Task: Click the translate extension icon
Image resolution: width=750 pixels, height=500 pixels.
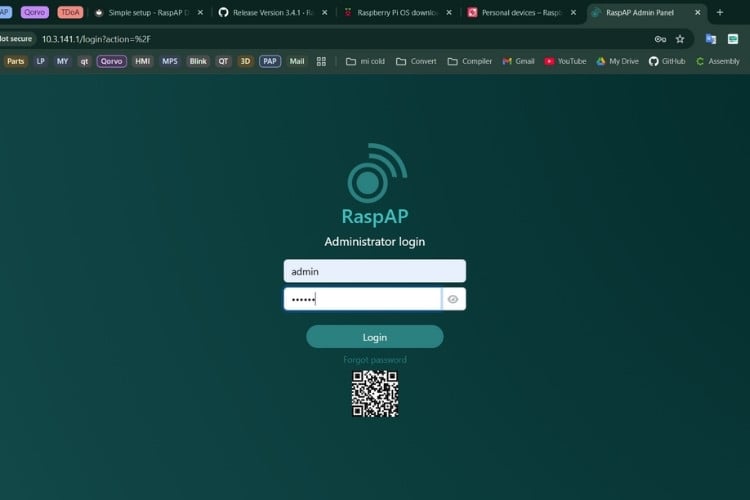Action: (x=711, y=39)
